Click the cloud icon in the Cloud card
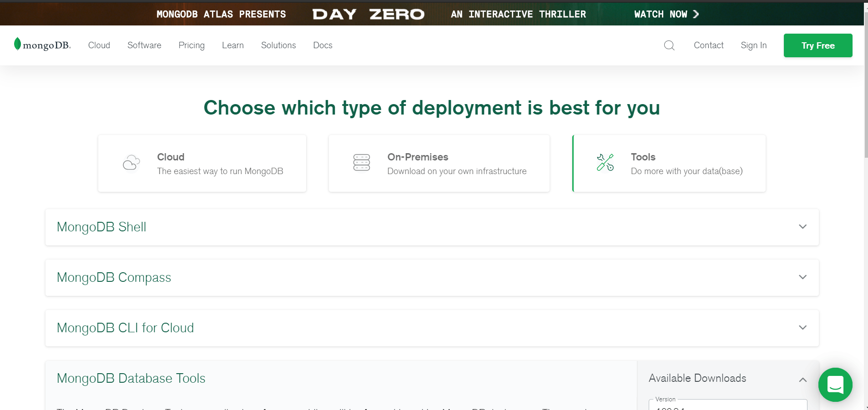 [131, 163]
